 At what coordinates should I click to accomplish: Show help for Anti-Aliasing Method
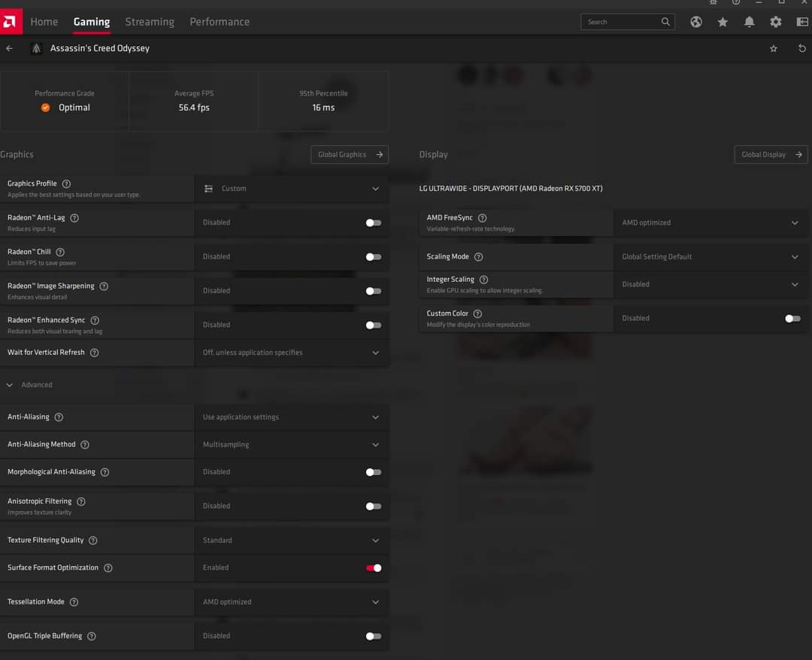click(85, 445)
